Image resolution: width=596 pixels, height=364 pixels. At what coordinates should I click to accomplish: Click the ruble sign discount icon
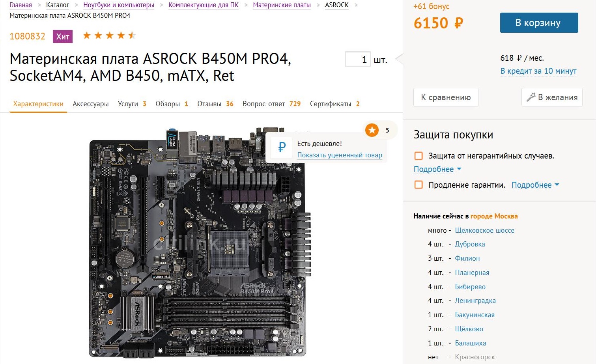(x=282, y=147)
